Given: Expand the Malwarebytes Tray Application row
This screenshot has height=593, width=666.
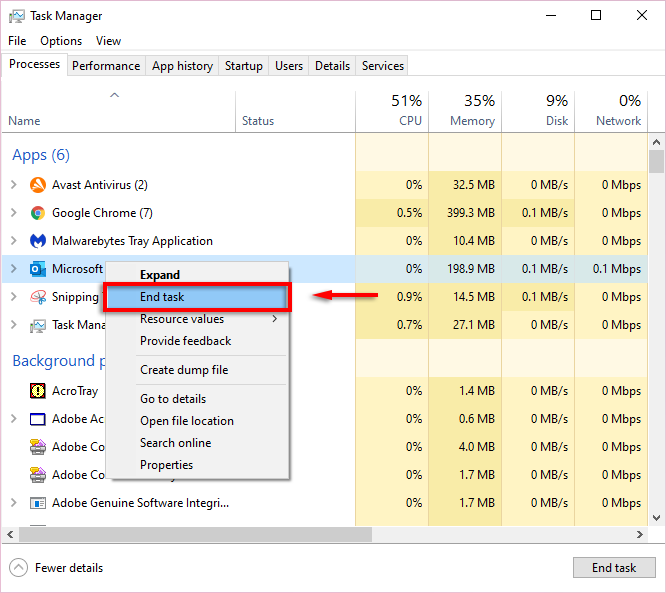Looking at the screenshot, I should point(13,241).
